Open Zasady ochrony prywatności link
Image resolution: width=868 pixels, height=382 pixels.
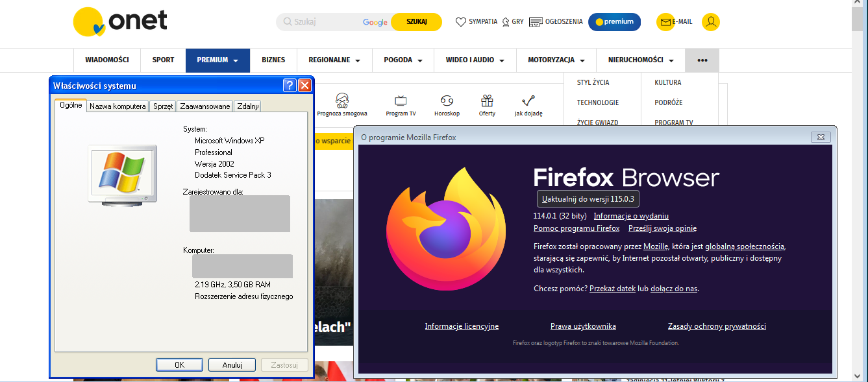pos(717,326)
